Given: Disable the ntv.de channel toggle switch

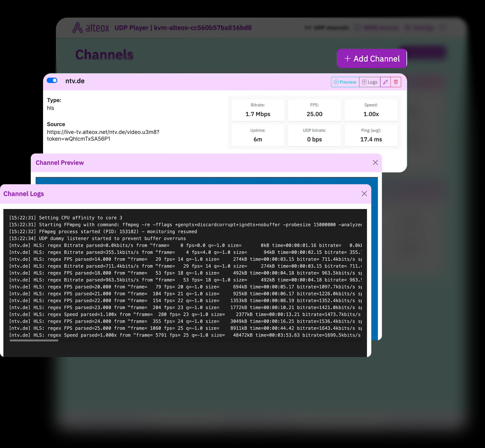Looking at the screenshot, I should 52,80.
